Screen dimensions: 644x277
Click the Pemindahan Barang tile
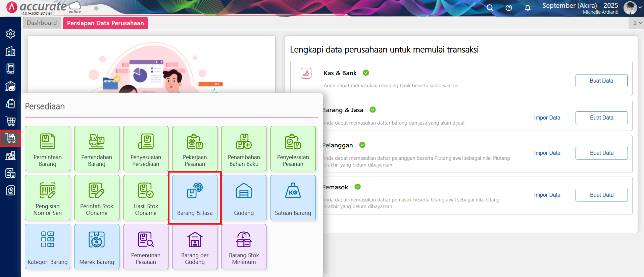[97, 148]
